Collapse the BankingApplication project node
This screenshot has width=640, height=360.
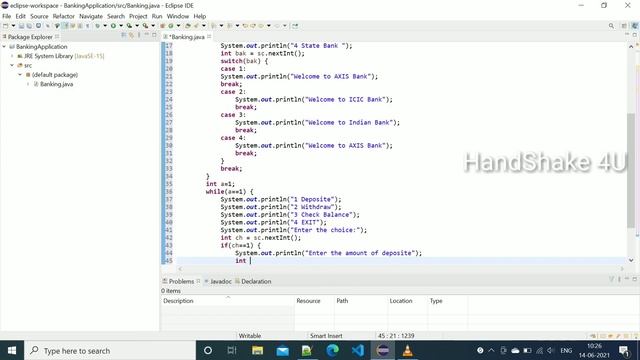4,47
